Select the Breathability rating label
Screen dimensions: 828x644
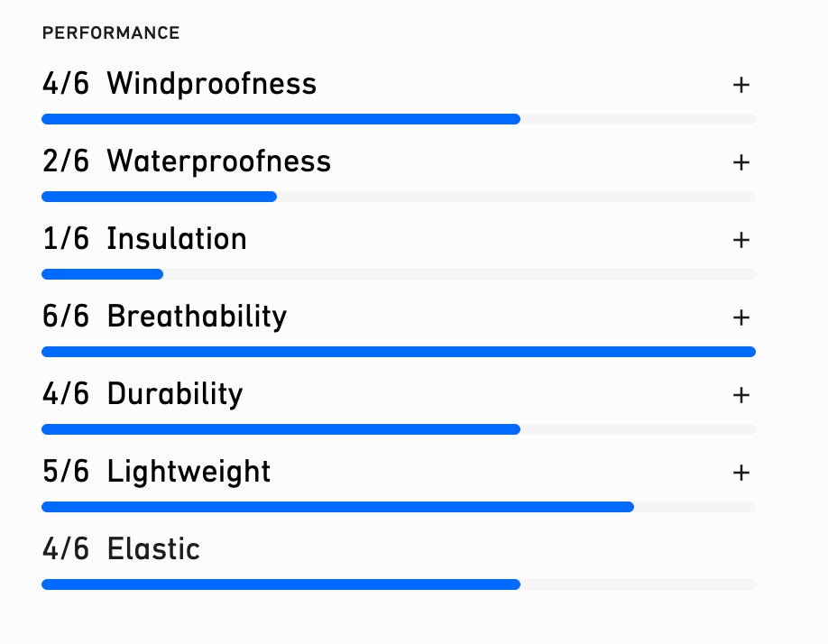click(164, 317)
